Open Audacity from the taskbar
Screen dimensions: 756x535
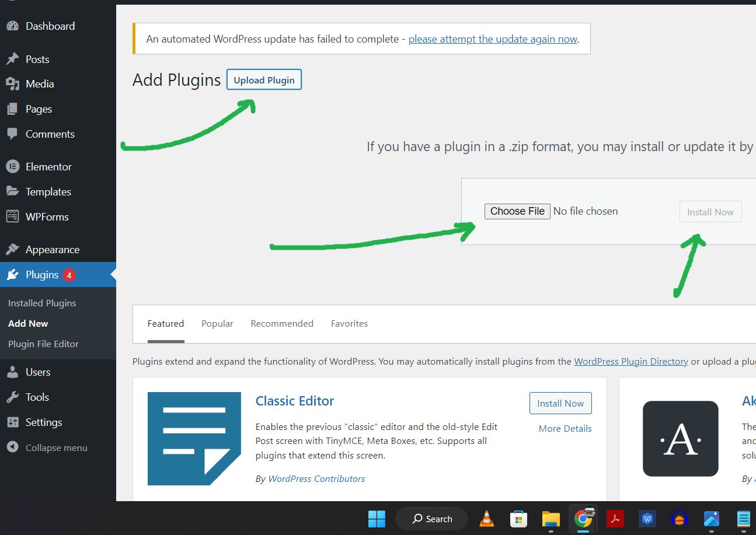679,519
